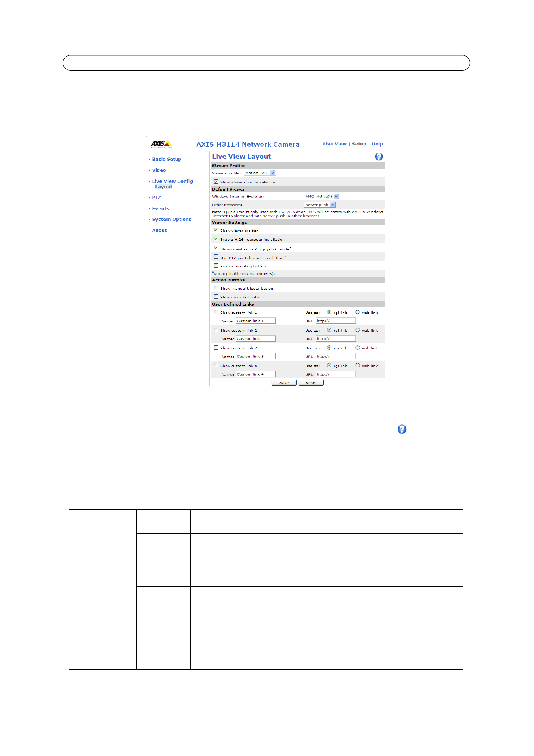Click the Default Viewer section header
The height and width of the screenshot is (756, 534).
(x=298, y=189)
